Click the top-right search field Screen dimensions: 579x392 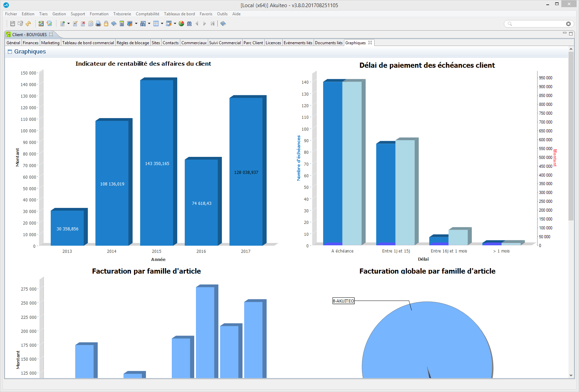coord(539,24)
